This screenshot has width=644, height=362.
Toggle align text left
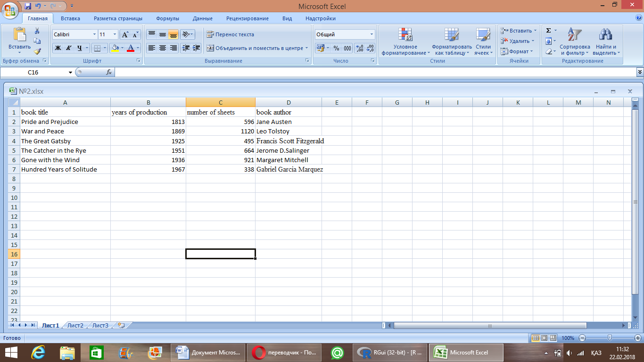tap(152, 48)
